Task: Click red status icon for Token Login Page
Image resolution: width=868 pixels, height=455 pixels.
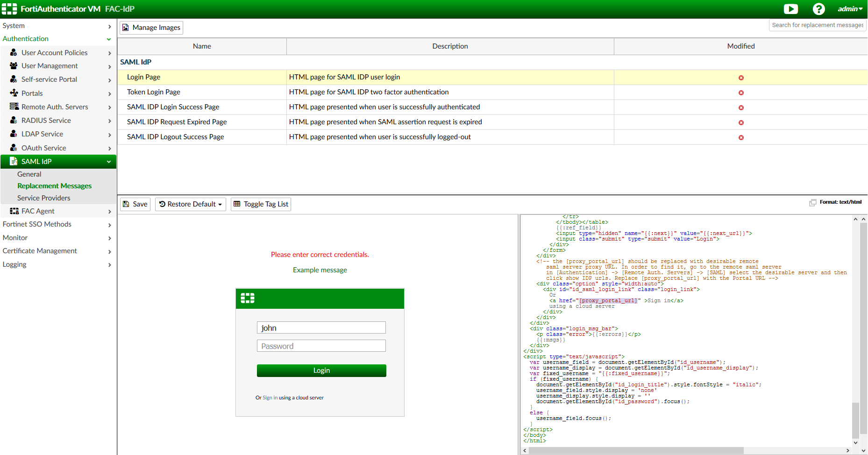Action: tap(741, 92)
